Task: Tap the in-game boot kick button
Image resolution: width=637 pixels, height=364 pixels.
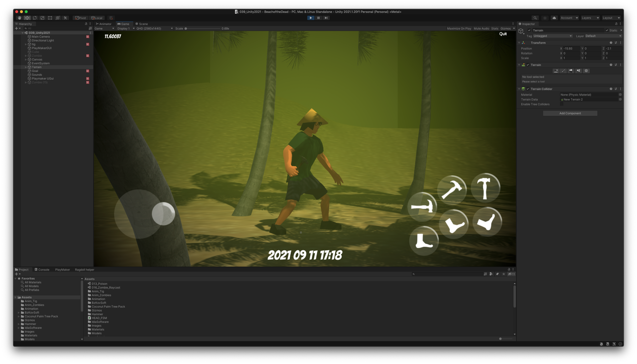Action: 424,241
